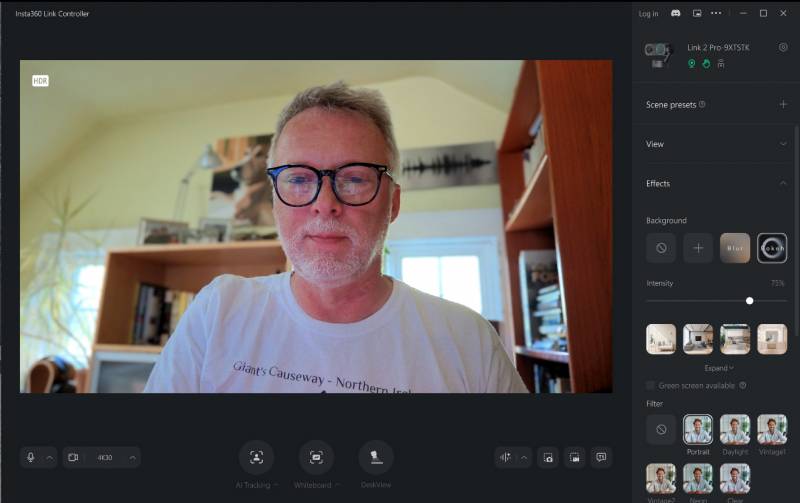This screenshot has width=800, height=503.
Task: Select the Bokeh background option
Action: [772, 248]
